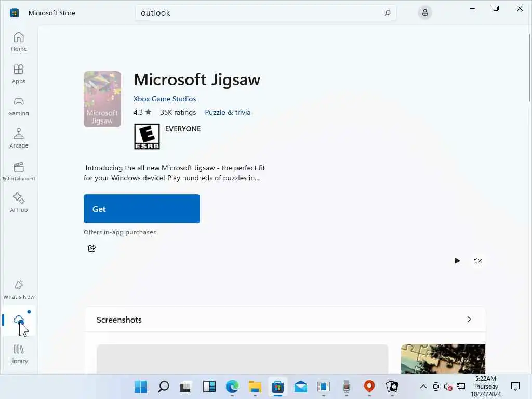Open the user account profile icon
Viewport: 532px width, 399px height.
point(425,13)
